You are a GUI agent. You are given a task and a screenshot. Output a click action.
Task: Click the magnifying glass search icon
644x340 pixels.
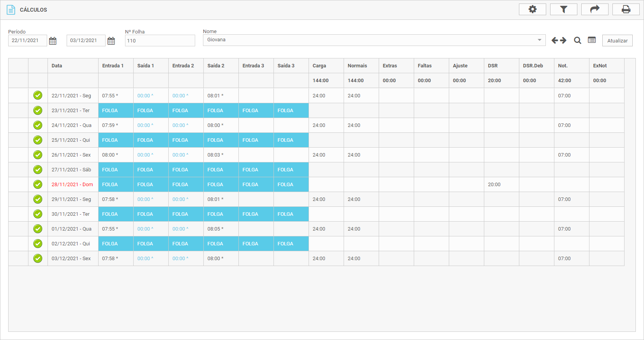pos(577,41)
